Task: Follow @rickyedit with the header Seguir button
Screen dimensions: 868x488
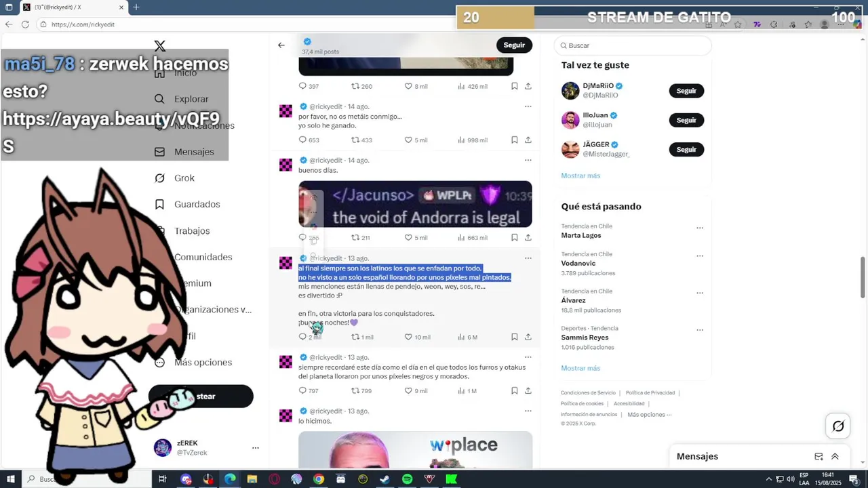Action: (514, 45)
